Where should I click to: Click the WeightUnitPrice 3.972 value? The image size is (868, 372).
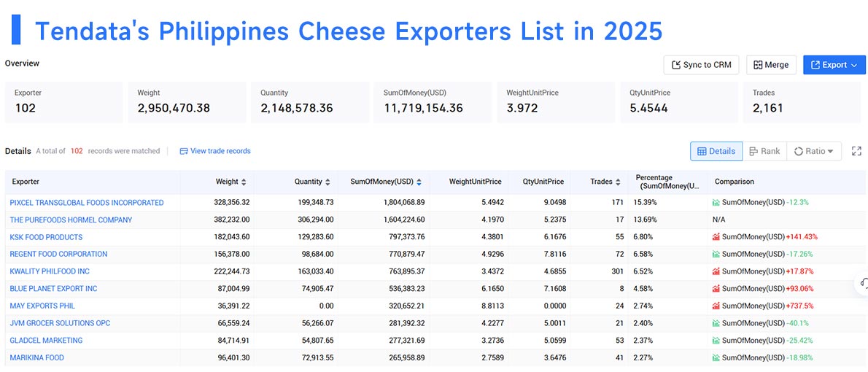pyautogui.click(x=522, y=108)
